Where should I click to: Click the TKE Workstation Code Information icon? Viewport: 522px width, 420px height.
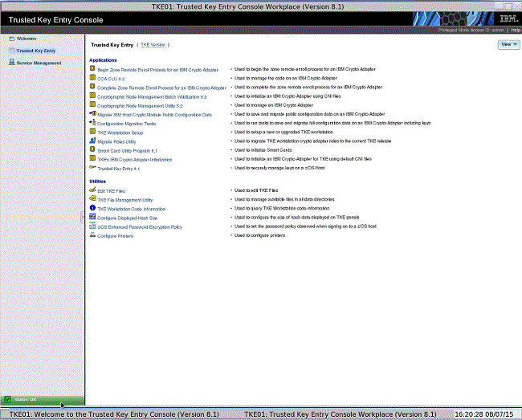(92, 208)
